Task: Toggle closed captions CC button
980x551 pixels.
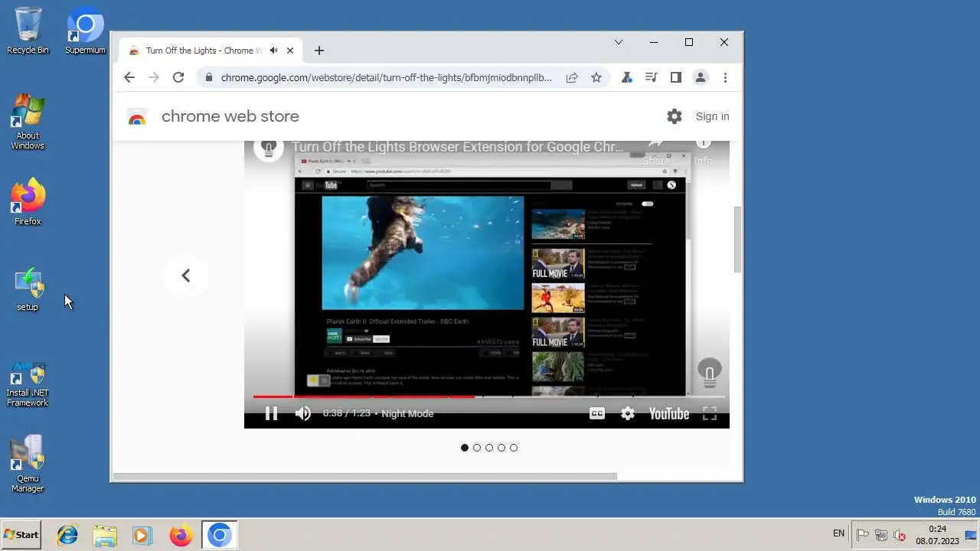Action: point(597,413)
